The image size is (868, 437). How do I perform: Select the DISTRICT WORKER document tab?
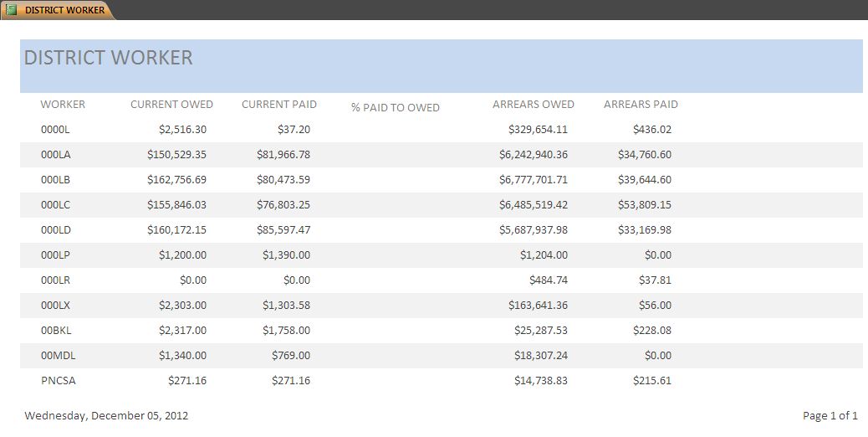[64, 10]
